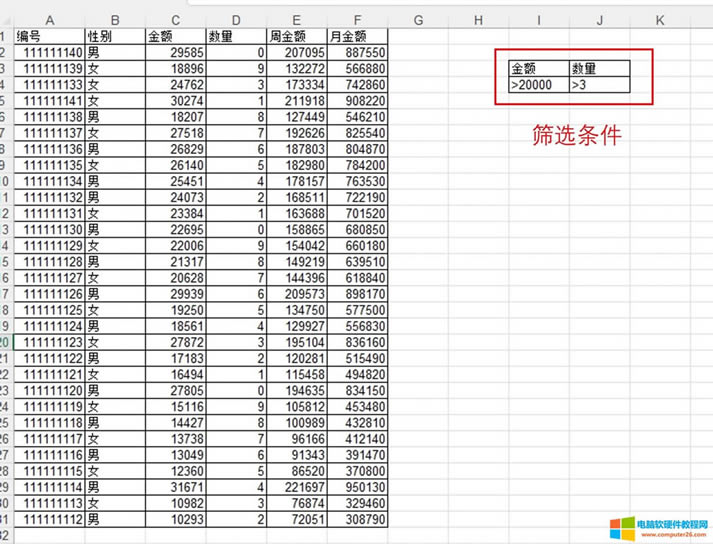Image resolution: width=713 pixels, height=544 pixels.
Task: Click 金额 header in the criteria box
Action: [x=538, y=69]
